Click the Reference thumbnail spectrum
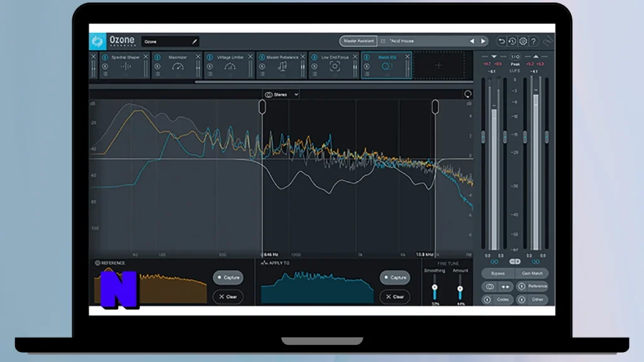The height and width of the screenshot is (362, 644). [x=150, y=286]
